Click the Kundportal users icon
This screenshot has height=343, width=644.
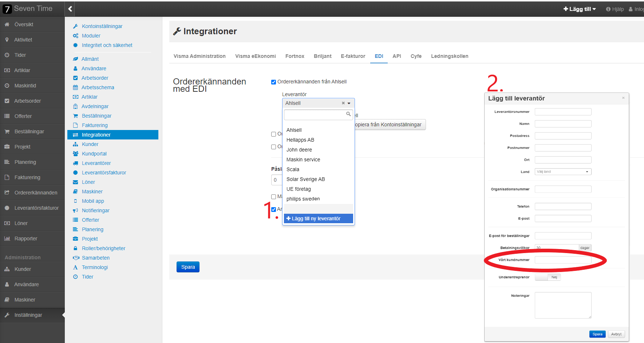[75, 154]
